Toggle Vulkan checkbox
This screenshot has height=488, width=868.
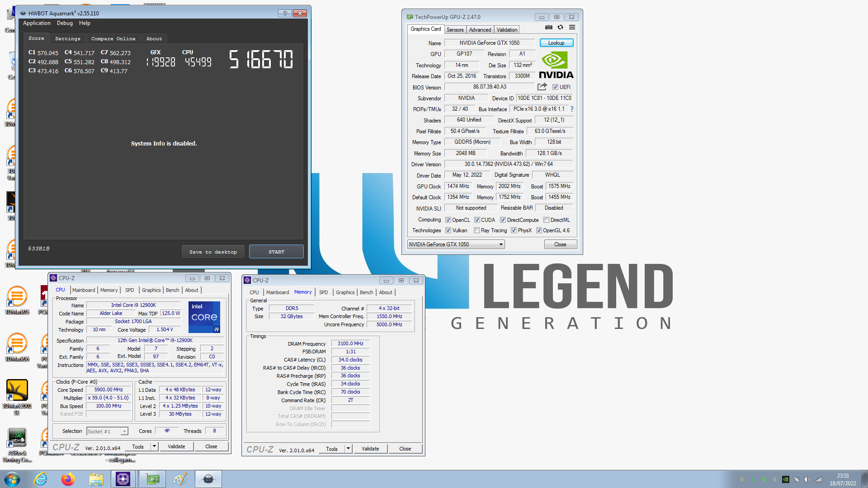448,230
